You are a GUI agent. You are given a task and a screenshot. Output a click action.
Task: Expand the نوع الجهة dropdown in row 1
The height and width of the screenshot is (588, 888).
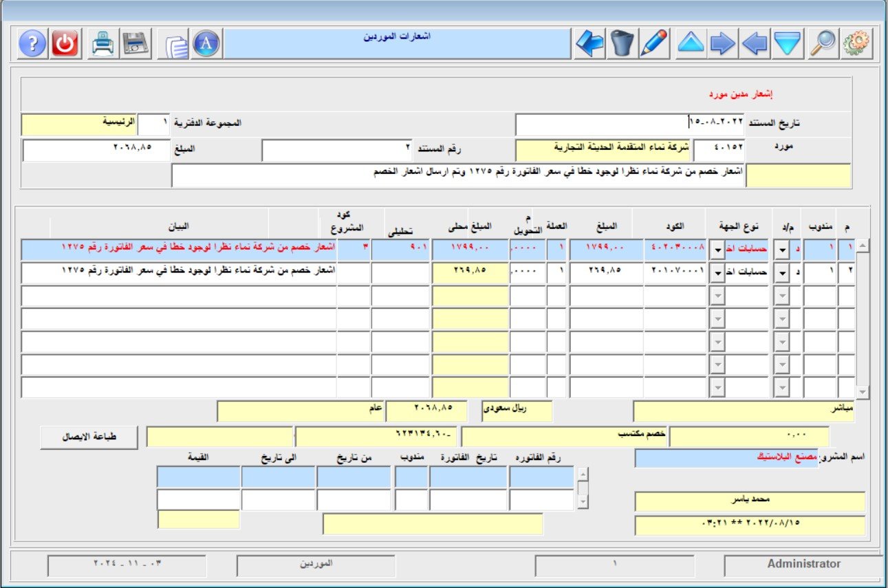pyautogui.click(x=718, y=250)
